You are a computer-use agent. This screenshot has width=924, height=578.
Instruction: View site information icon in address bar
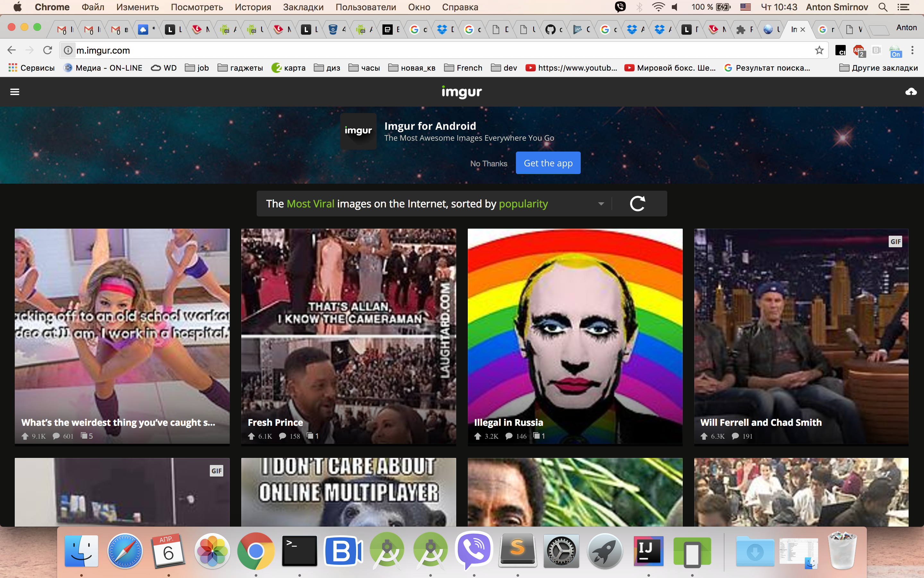coord(68,50)
